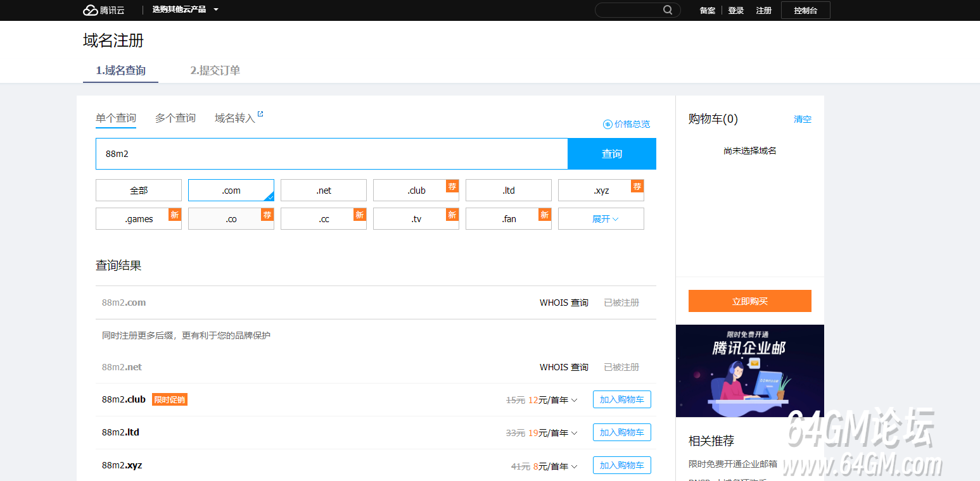Viewport: 980px width, 481px height.
Task: Toggle the .com suffix filter
Action: [231, 191]
